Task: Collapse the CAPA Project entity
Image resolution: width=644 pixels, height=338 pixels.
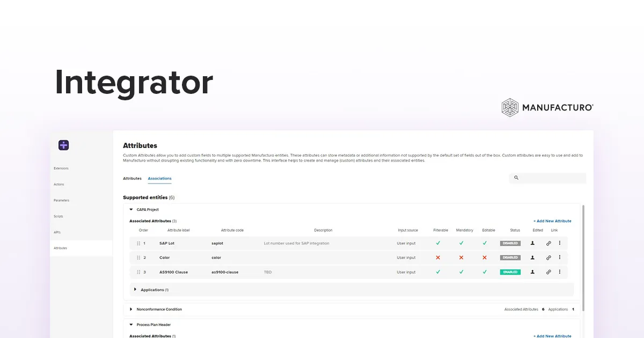Action: click(x=130, y=210)
